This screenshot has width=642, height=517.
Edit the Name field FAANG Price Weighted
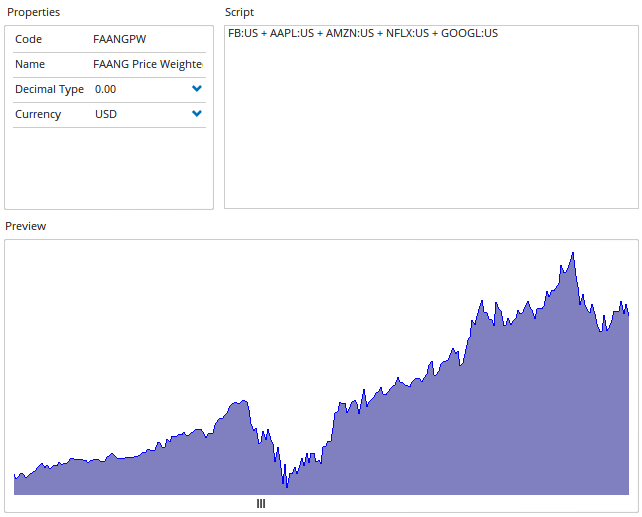tap(148, 64)
